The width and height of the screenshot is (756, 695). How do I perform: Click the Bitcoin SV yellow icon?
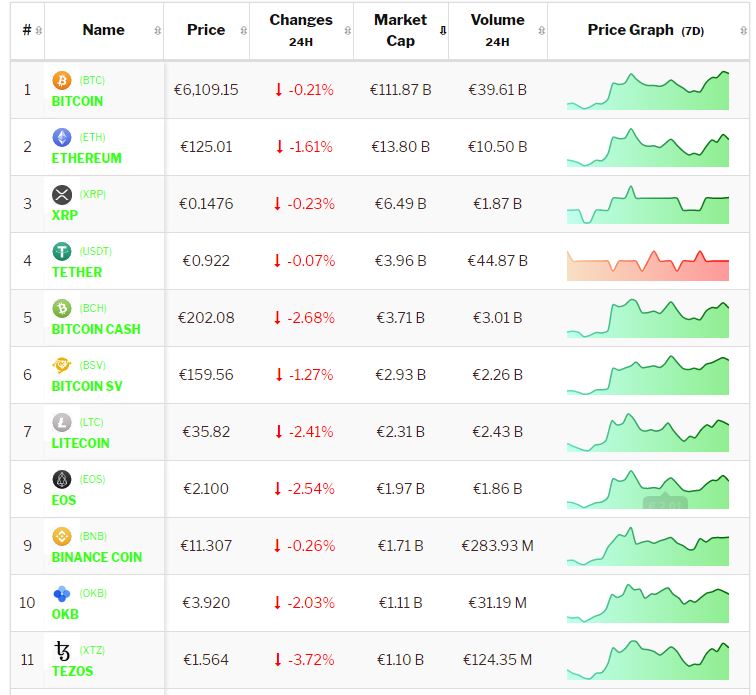pos(62,365)
